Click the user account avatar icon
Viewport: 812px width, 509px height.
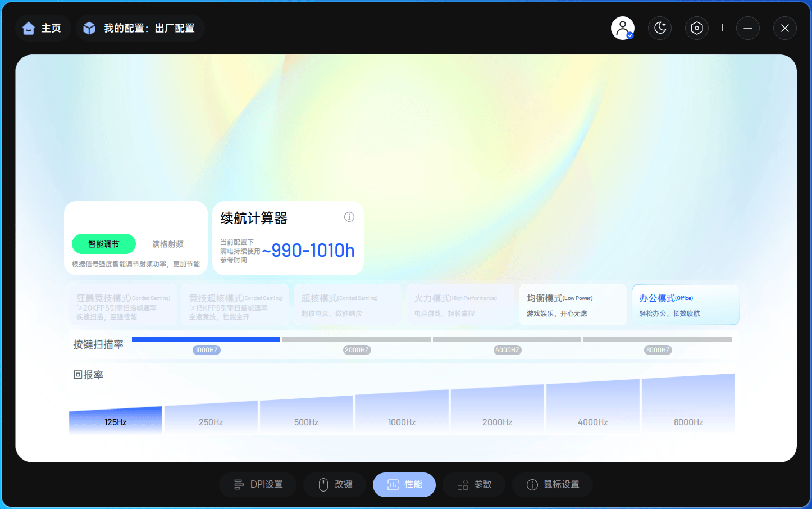(x=622, y=28)
